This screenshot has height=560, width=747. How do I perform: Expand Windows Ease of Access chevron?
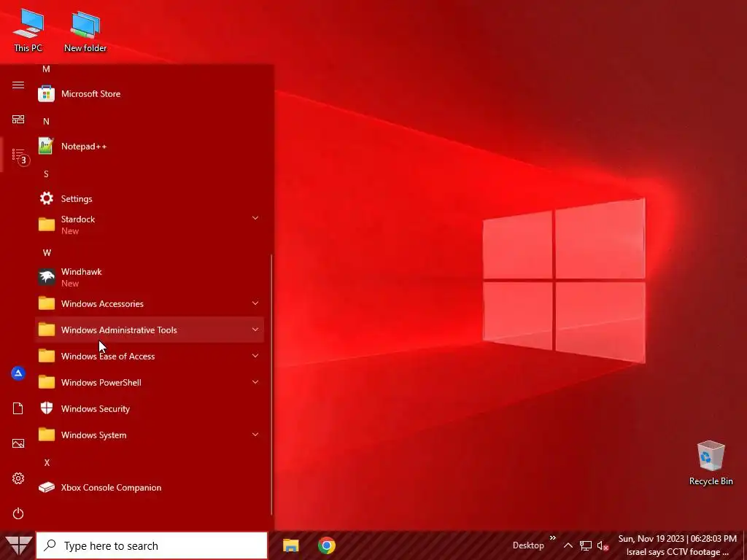(x=255, y=356)
